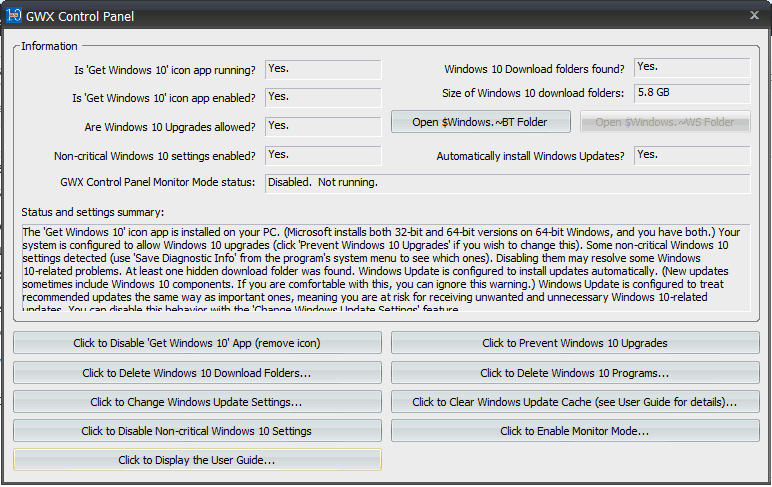Click the 'Is 'Get Windows 10' icon app enabled?' label

164,98
